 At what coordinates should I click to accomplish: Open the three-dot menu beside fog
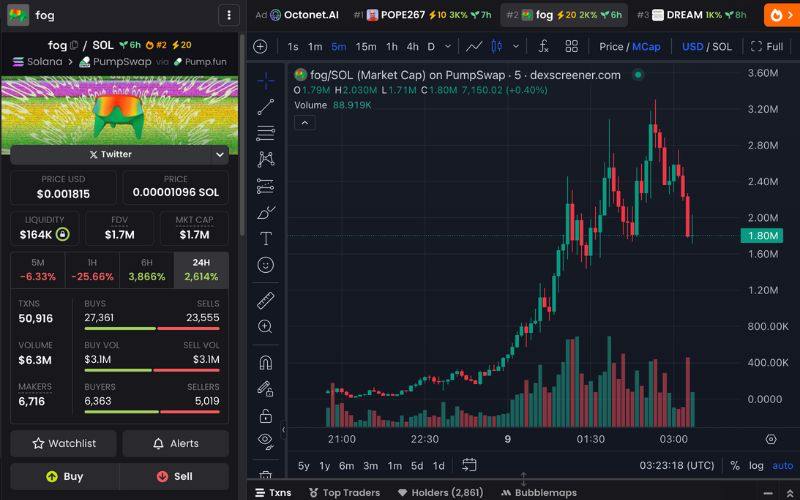229,15
